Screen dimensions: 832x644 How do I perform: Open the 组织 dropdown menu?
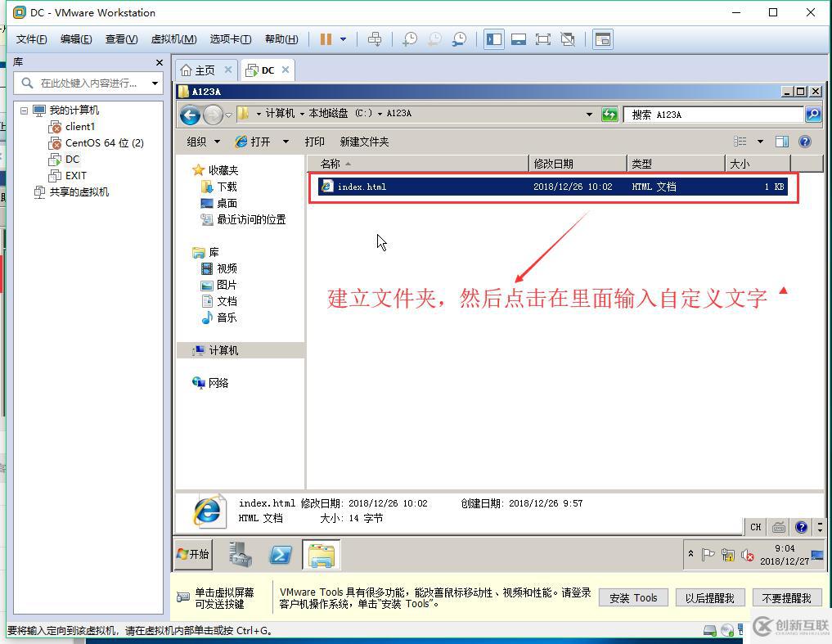point(203,142)
